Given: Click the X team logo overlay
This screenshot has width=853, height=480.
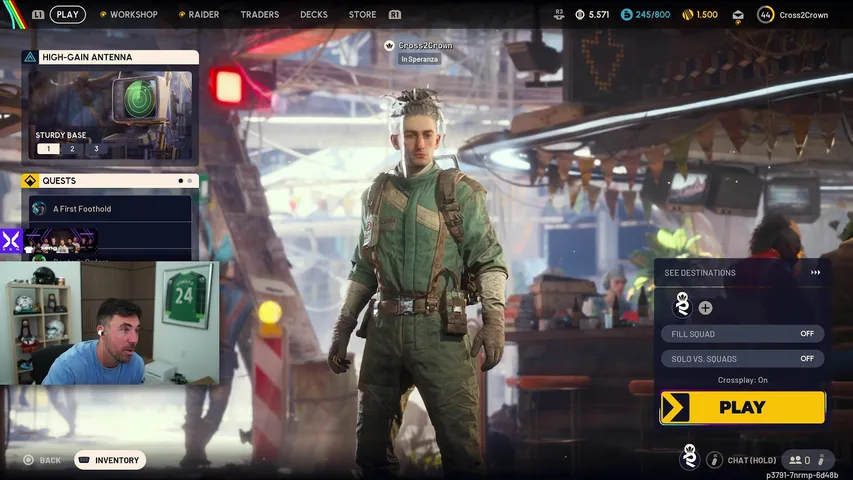Looking at the screenshot, I should [11, 241].
